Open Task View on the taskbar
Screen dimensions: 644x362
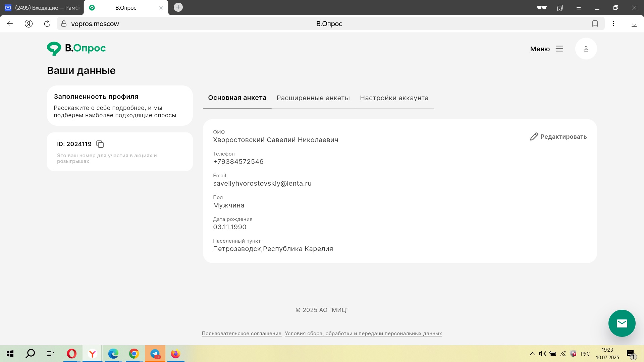tap(50, 354)
